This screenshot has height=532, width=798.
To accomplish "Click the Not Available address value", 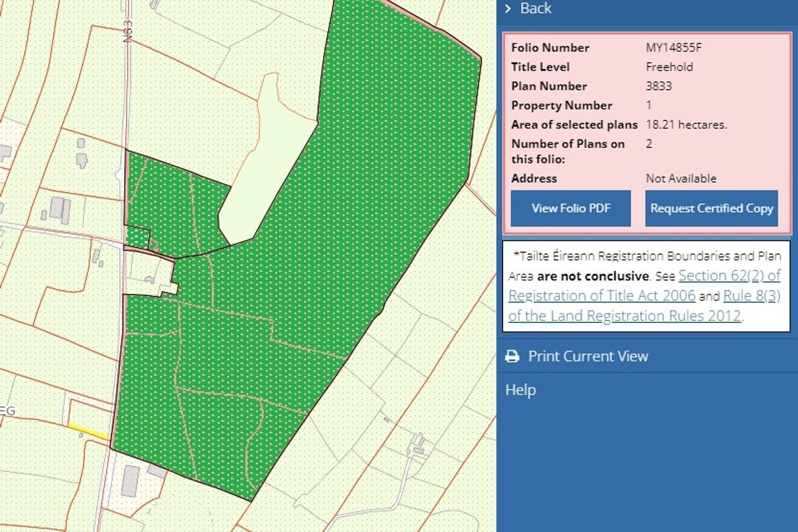I will 681,178.
